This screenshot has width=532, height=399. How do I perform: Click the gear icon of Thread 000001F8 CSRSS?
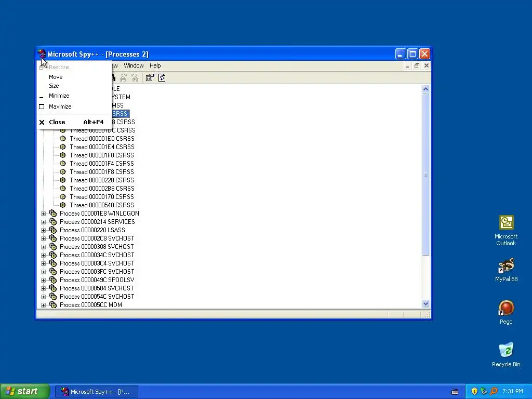coord(63,171)
